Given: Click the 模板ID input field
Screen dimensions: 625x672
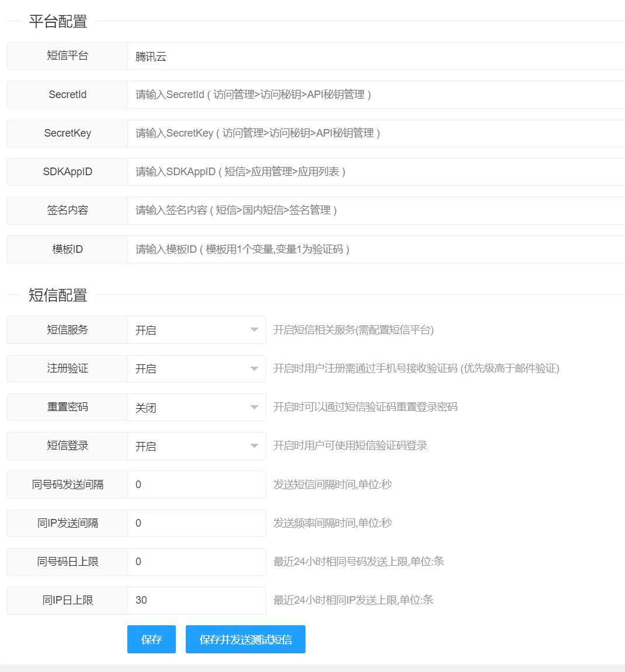Looking at the screenshot, I should 374,249.
